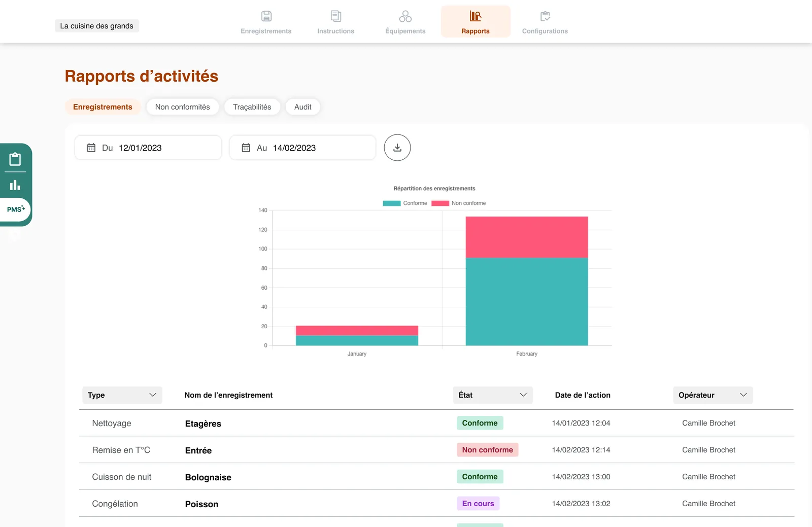Click the bar chart icon in the side panel

(15, 185)
